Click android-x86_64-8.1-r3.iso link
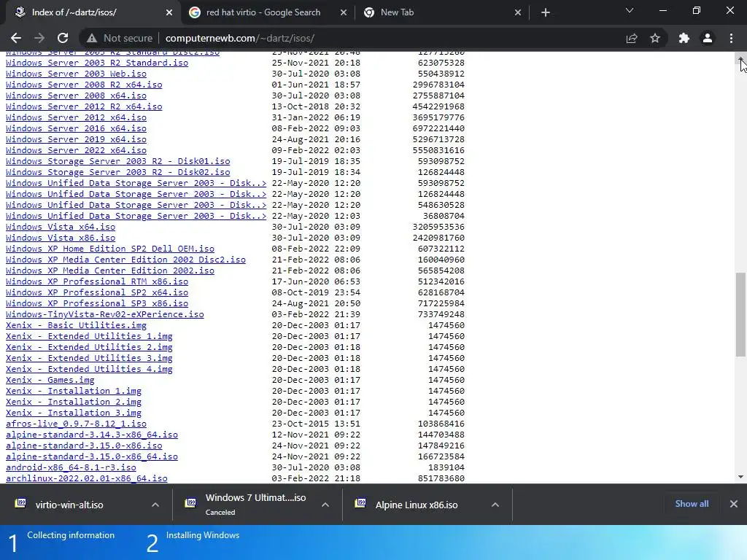The image size is (747, 560). (71, 468)
